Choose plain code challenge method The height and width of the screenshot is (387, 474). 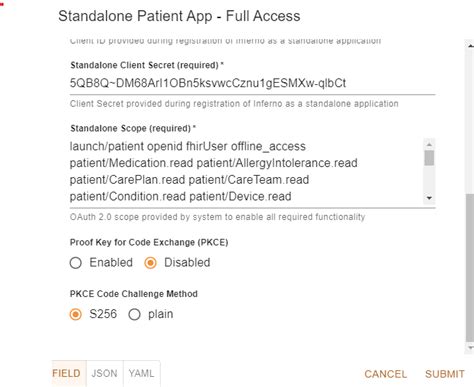click(x=134, y=314)
